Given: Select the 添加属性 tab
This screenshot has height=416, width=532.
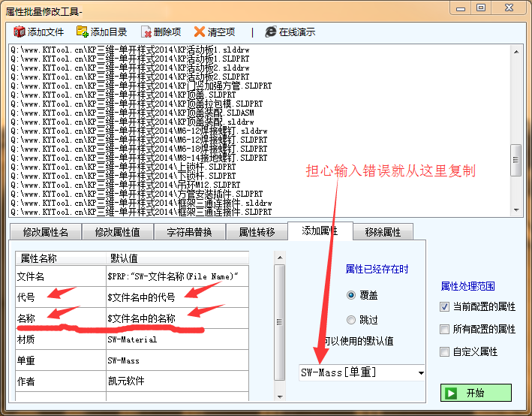Looking at the screenshot, I should [x=320, y=231].
